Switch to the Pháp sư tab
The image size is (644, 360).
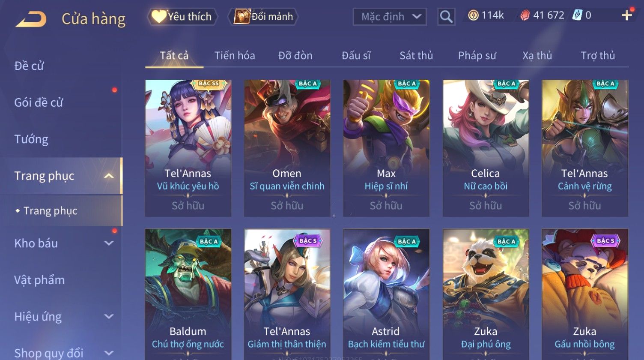pyautogui.click(x=477, y=55)
